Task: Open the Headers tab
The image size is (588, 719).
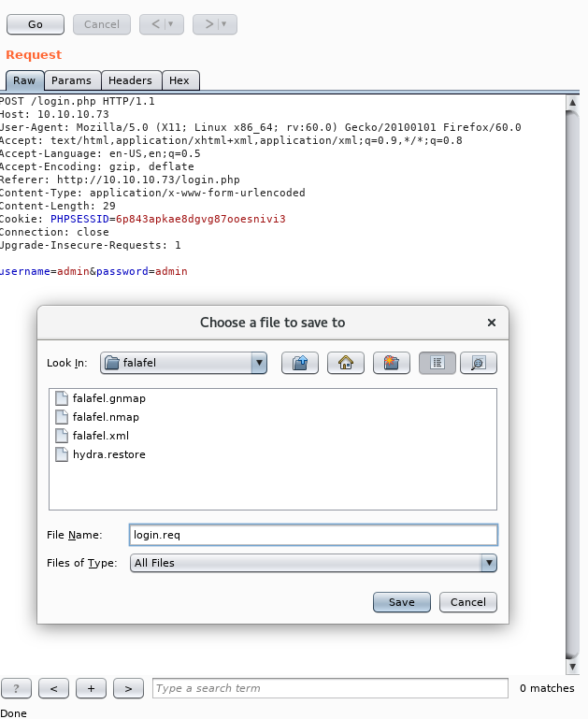Action: click(x=129, y=80)
